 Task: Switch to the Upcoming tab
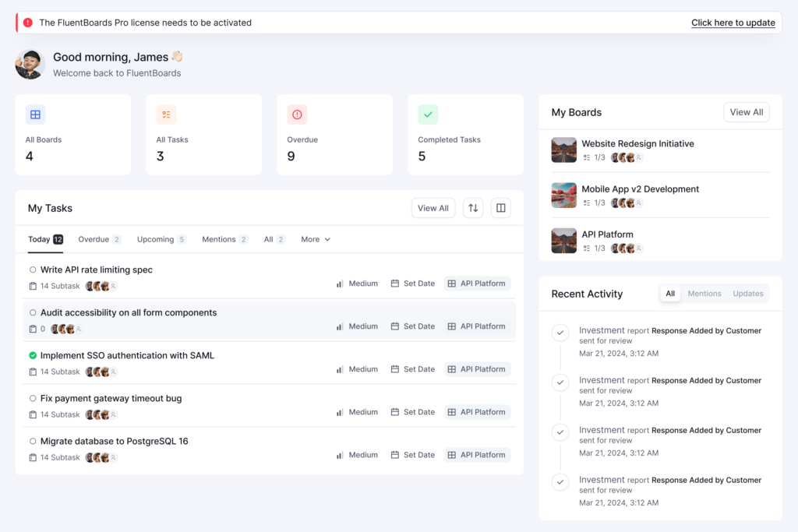pos(161,239)
